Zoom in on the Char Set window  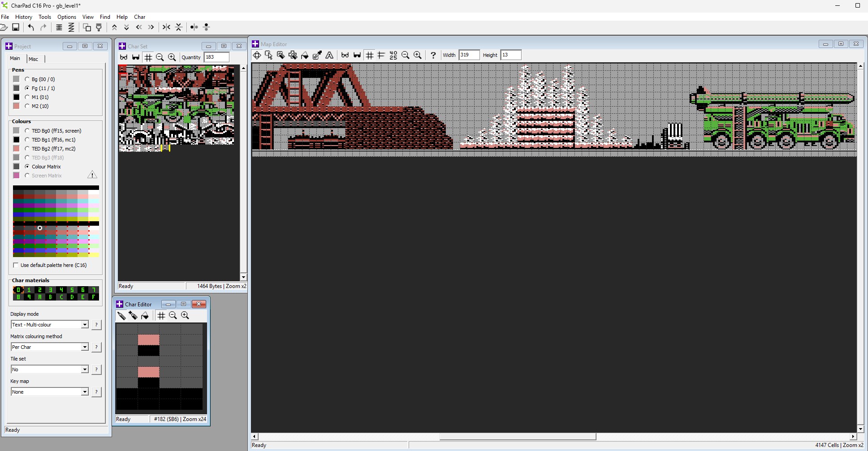tap(172, 57)
